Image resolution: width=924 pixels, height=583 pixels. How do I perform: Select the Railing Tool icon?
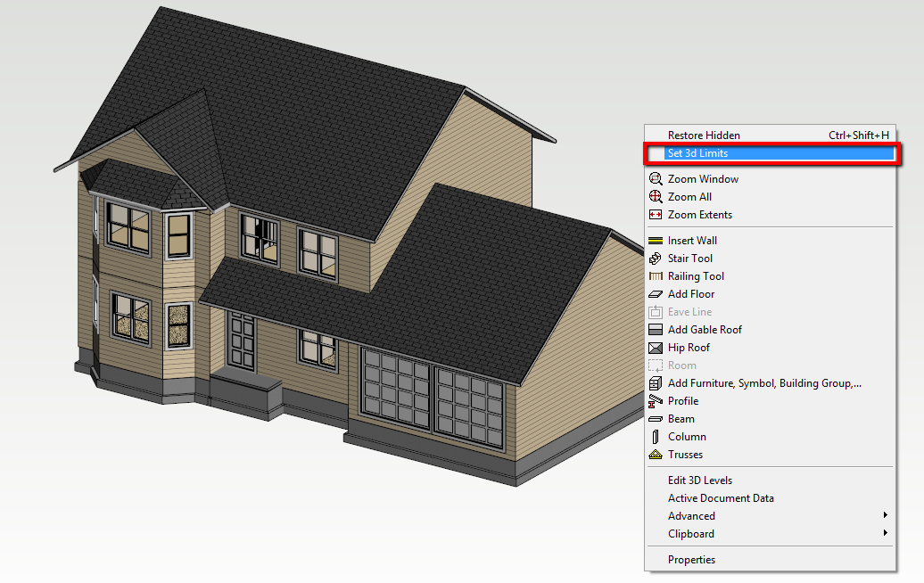click(656, 276)
